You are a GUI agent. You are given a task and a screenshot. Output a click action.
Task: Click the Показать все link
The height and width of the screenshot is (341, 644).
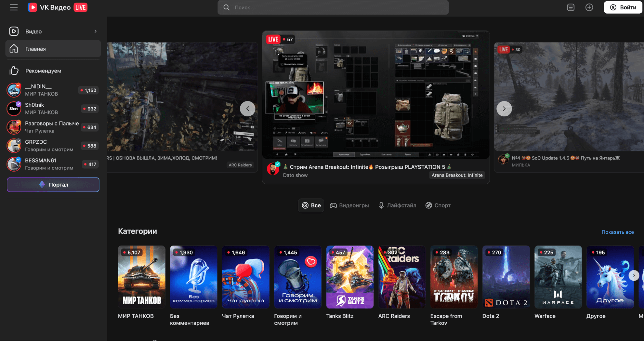coord(617,232)
